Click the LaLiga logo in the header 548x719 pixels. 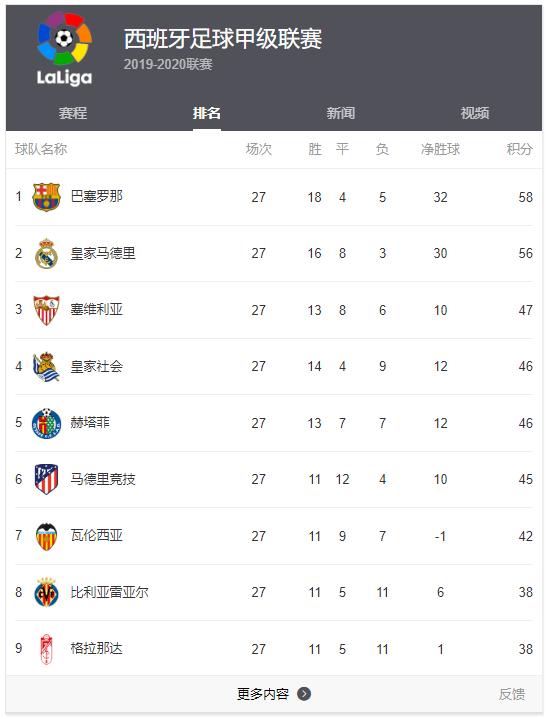[x=64, y=49]
